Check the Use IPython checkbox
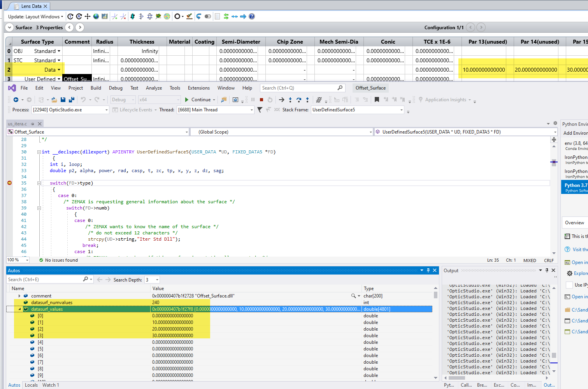 pyautogui.click(x=569, y=285)
